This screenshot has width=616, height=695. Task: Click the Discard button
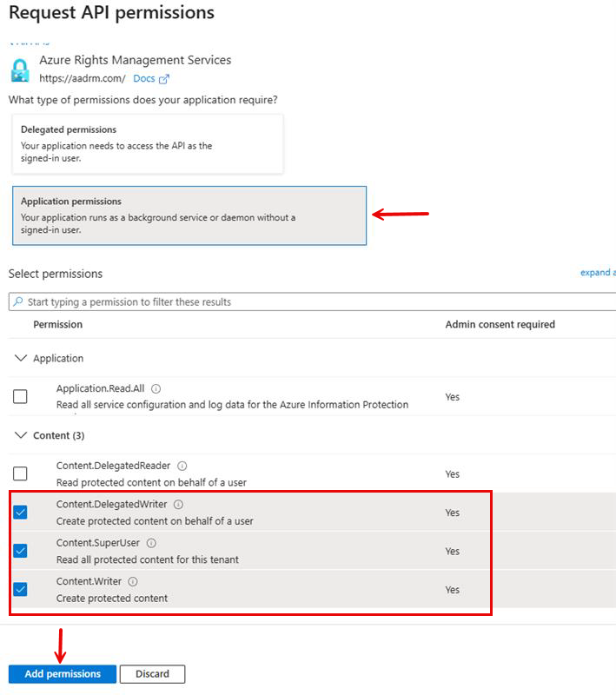pos(152,673)
